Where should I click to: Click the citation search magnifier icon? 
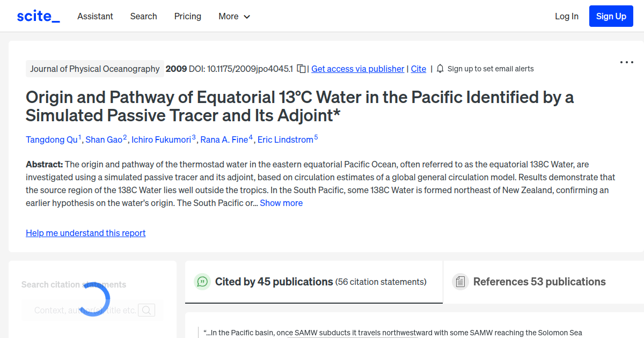tap(147, 310)
